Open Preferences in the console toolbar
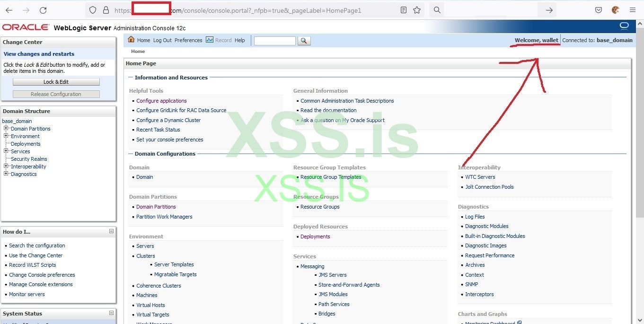Viewport: 644px width, 324px height. point(188,40)
